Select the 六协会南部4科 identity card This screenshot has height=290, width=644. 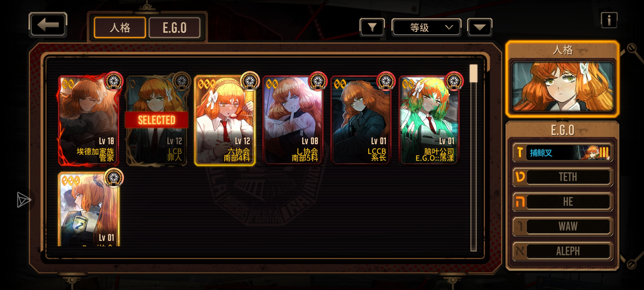(x=225, y=120)
